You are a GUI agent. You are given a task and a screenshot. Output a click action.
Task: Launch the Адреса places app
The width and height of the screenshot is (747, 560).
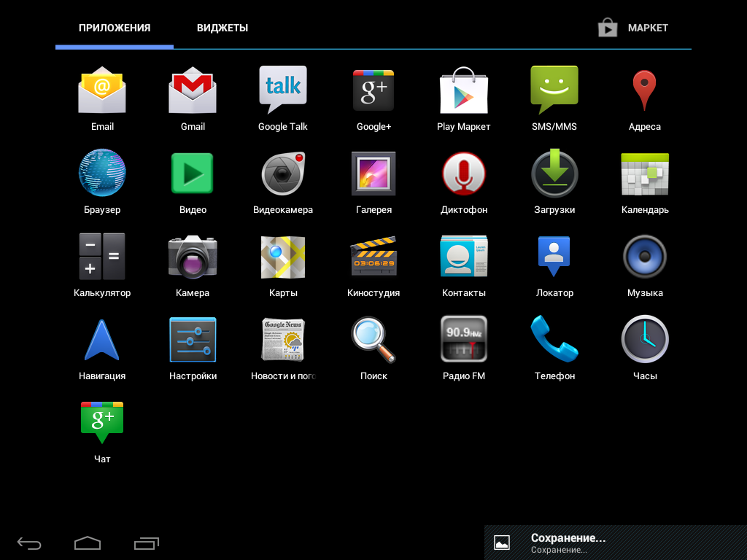click(645, 98)
